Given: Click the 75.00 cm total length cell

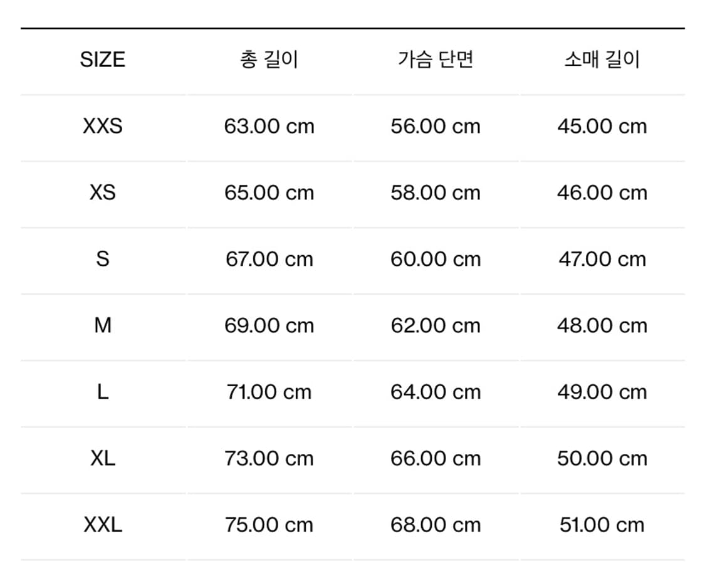Looking at the screenshot, I should [269, 525].
